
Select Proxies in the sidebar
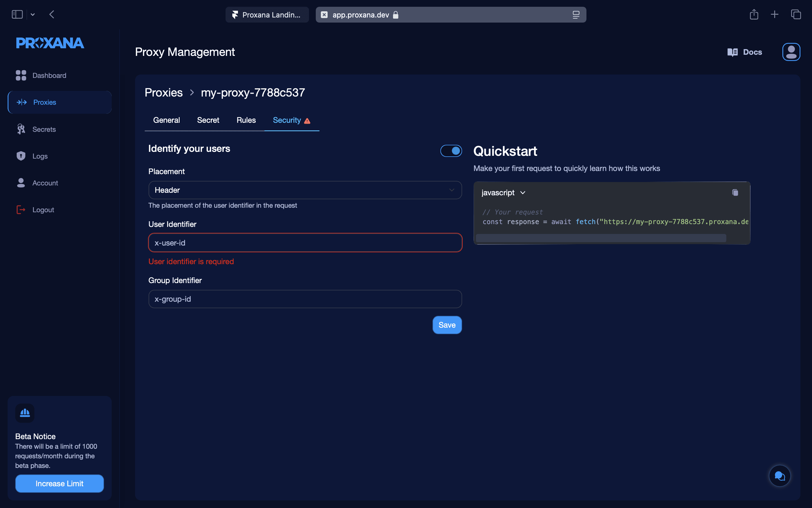tap(60, 102)
